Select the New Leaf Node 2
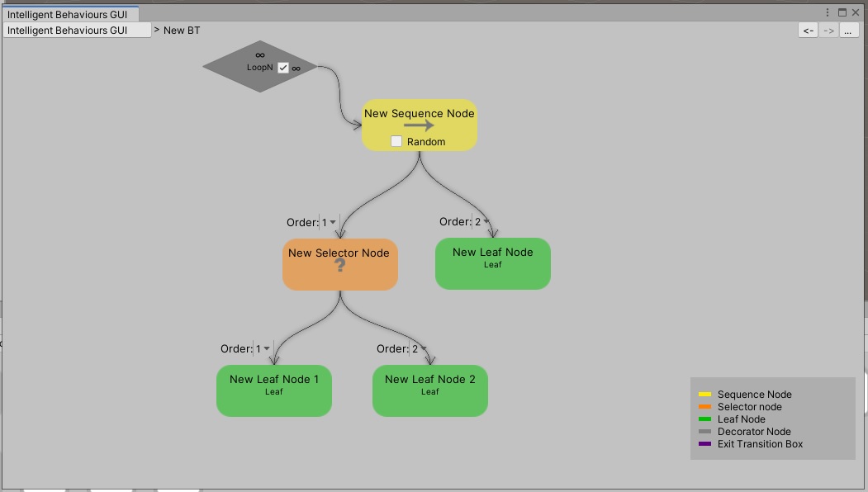Viewport: 868px width, 492px height. [x=430, y=390]
